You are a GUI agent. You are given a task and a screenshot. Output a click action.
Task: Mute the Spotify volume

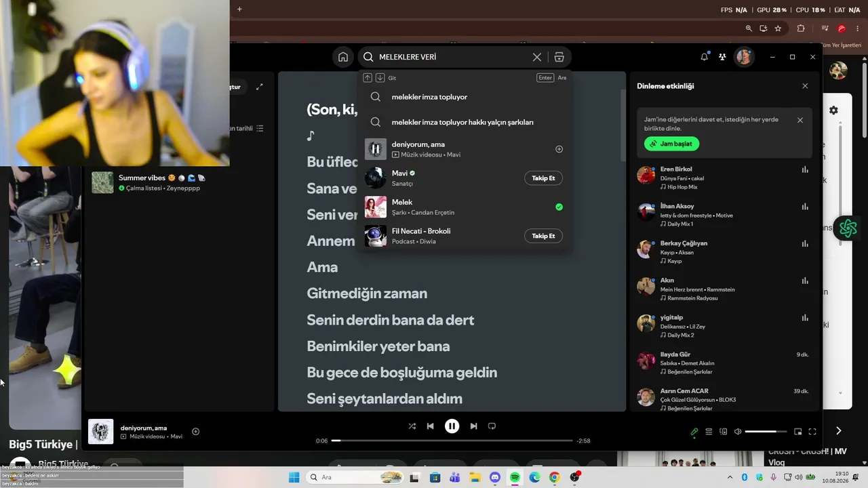pyautogui.click(x=738, y=432)
